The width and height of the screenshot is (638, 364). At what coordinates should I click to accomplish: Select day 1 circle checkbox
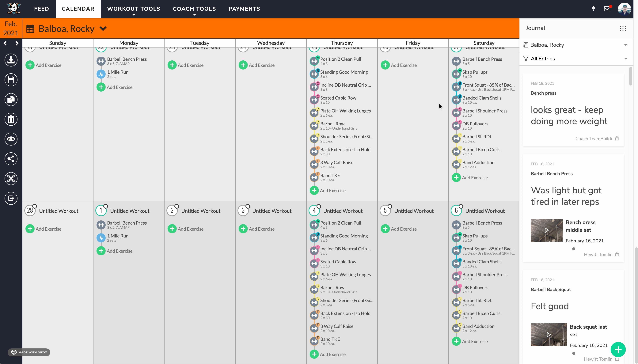106,206
